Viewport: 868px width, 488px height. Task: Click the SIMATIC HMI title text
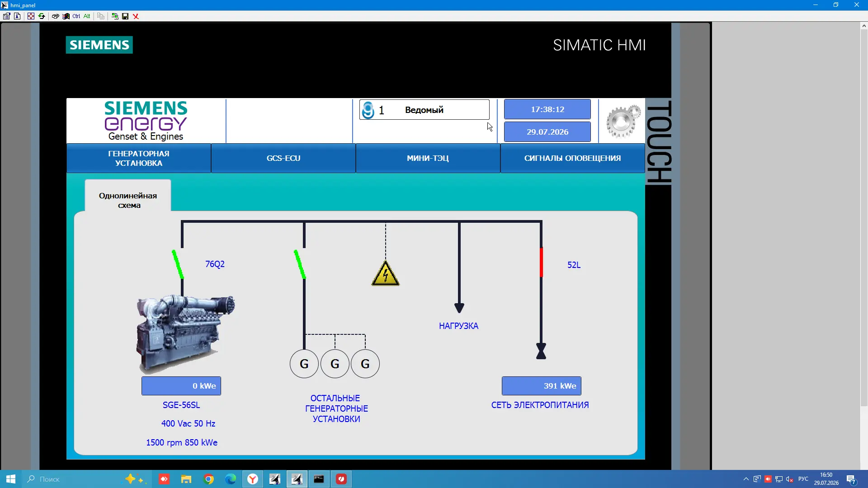coord(599,45)
